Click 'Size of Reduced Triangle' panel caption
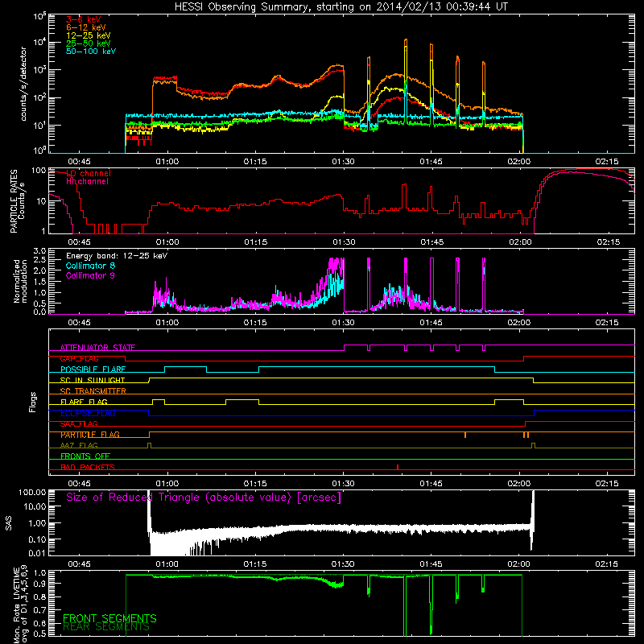This screenshot has width=644, height=644. coord(204,497)
